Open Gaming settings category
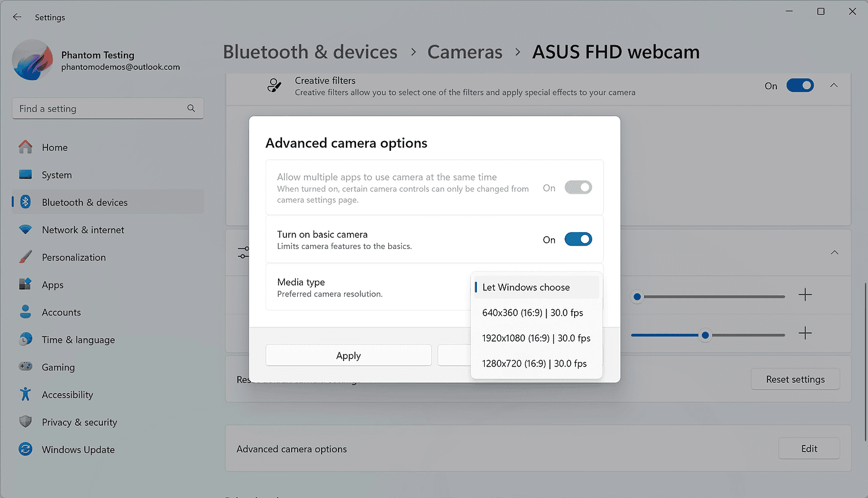868x498 pixels. (x=108, y=367)
